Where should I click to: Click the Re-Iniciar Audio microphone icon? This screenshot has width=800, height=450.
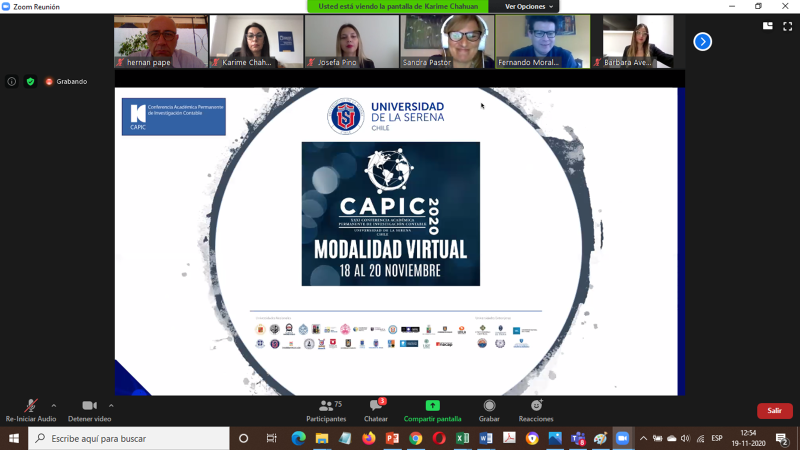(x=31, y=406)
